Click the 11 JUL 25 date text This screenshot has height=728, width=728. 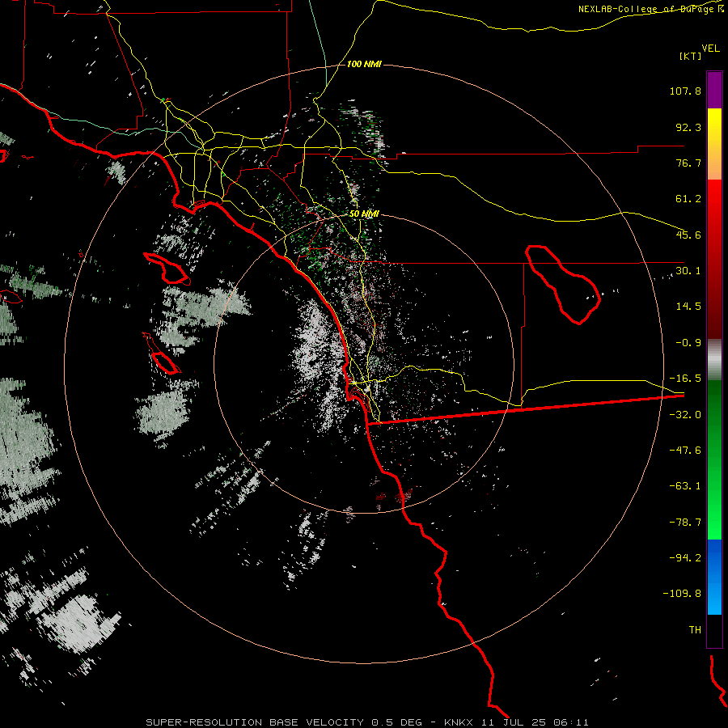[514, 722]
